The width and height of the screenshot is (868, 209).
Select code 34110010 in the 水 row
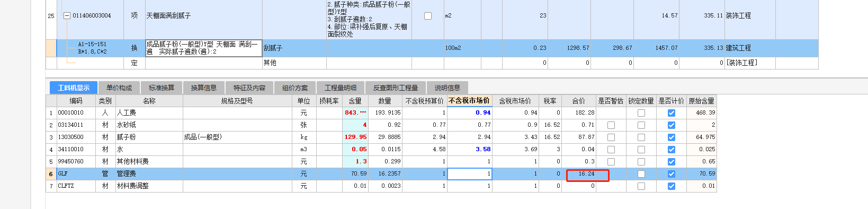click(x=76, y=150)
